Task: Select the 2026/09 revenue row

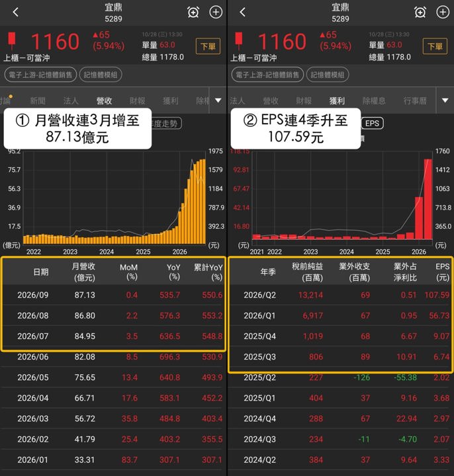Action: 113,295
